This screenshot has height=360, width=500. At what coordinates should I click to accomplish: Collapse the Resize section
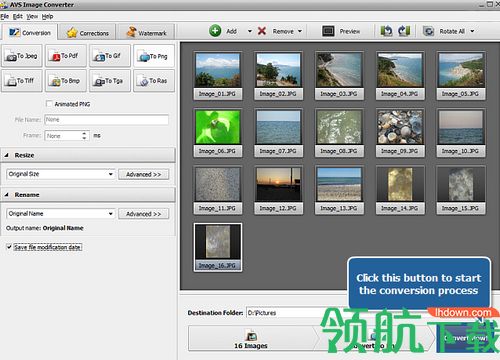(6, 155)
